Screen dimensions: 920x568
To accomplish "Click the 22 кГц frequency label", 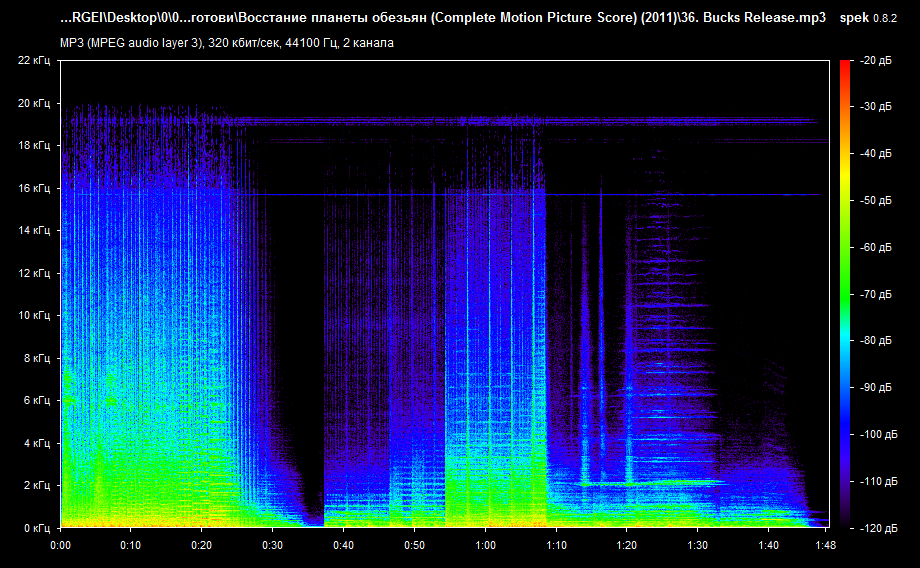I will pos(34,60).
